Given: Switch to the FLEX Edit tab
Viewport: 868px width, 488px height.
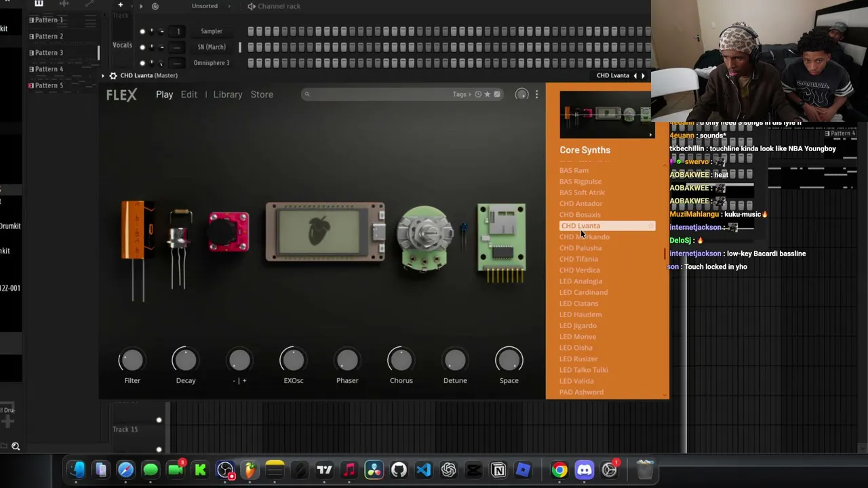Looking at the screenshot, I should click(189, 94).
